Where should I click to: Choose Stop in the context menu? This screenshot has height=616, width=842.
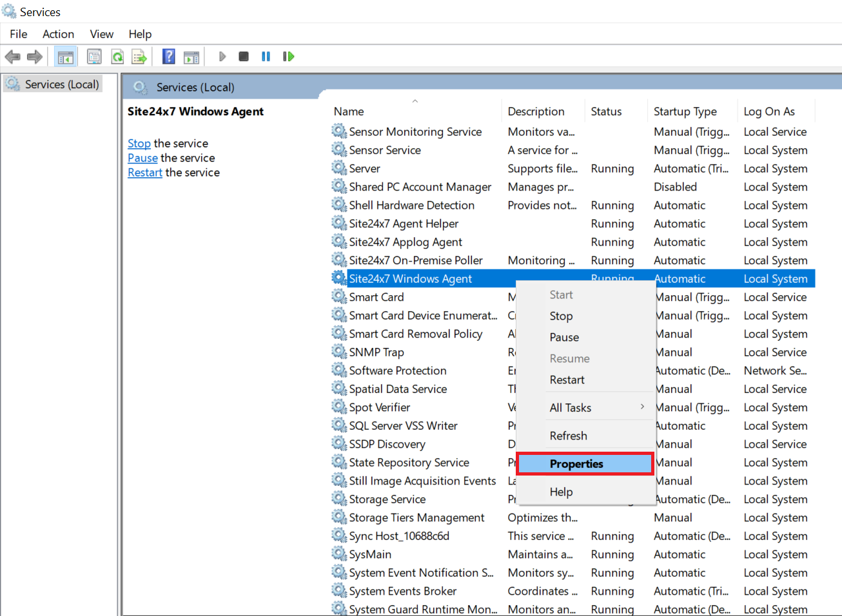tap(585, 316)
